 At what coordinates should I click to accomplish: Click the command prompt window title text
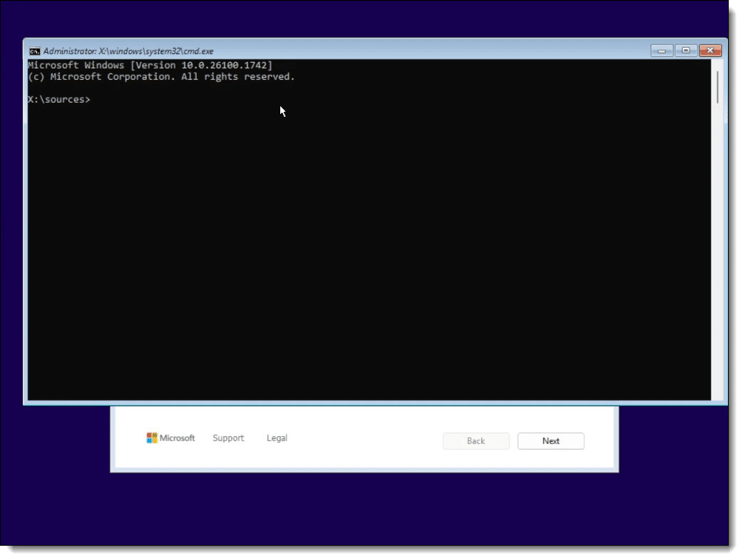click(128, 51)
